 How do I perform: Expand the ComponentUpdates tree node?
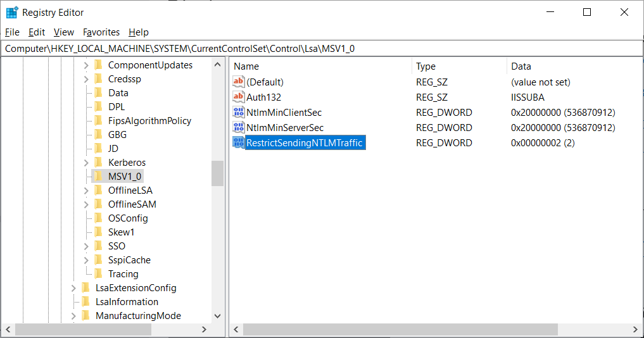(86, 65)
